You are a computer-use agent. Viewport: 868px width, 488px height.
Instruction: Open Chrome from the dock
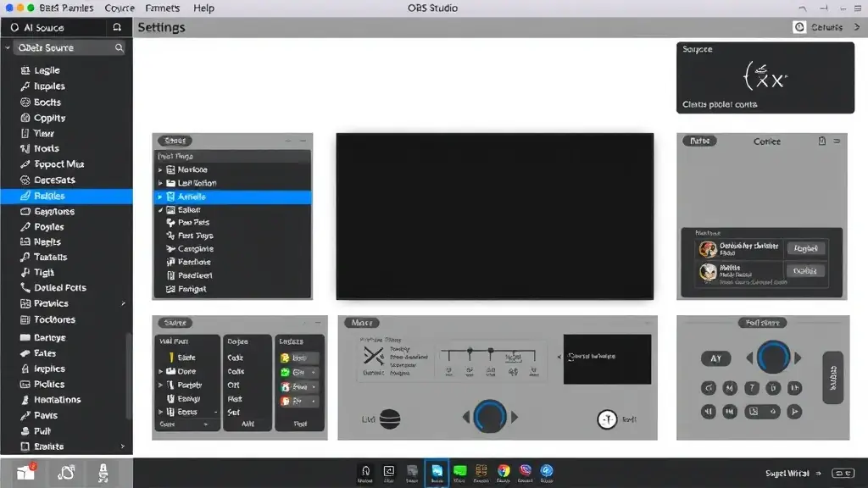(x=504, y=472)
